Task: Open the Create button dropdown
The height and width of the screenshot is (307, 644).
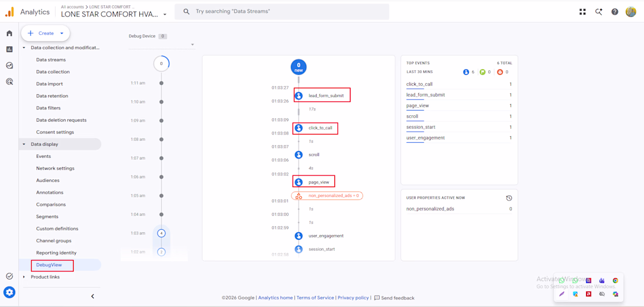Action: click(x=61, y=33)
